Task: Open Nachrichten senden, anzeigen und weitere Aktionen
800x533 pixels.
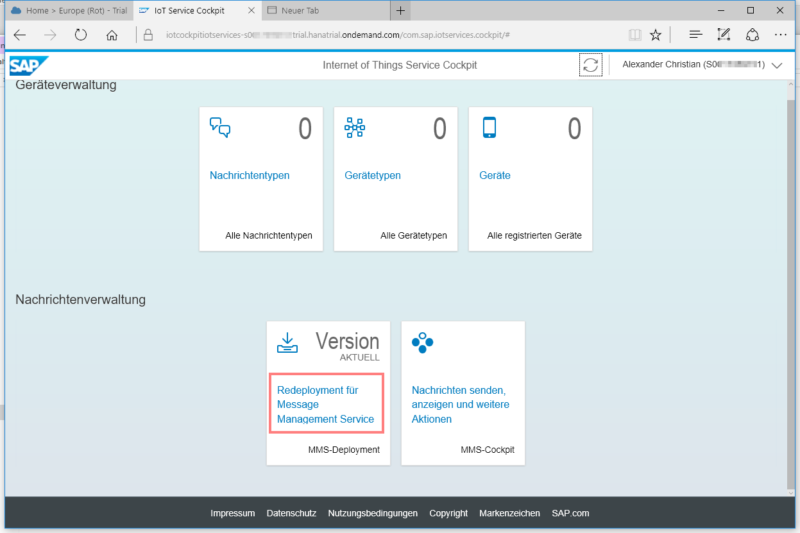Action: 460,404
